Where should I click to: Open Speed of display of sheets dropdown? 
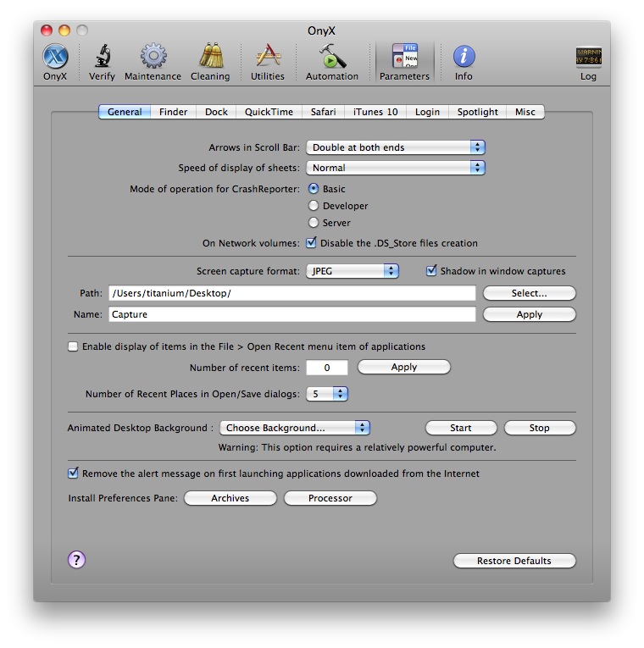tap(396, 168)
